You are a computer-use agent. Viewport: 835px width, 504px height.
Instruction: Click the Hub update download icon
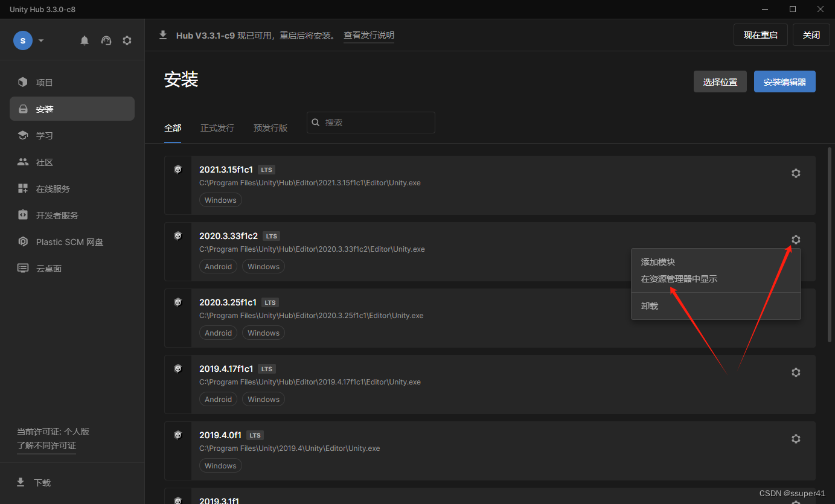pos(163,35)
